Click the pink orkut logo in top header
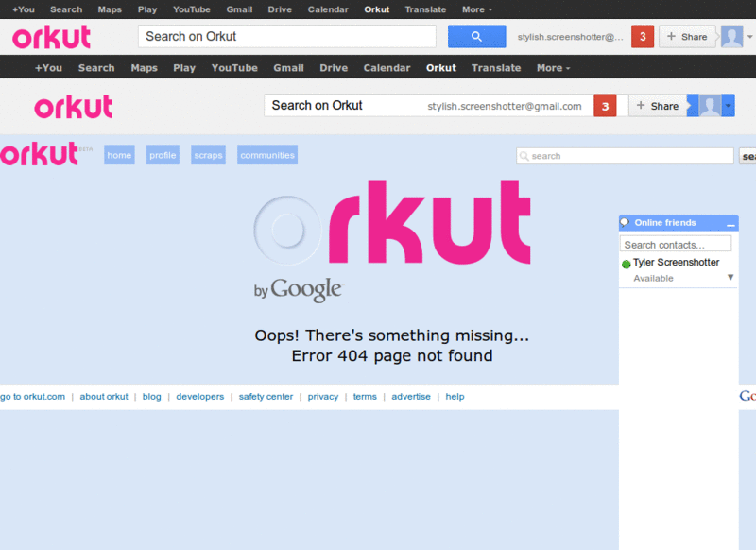The width and height of the screenshot is (756, 550). tap(52, 37)
